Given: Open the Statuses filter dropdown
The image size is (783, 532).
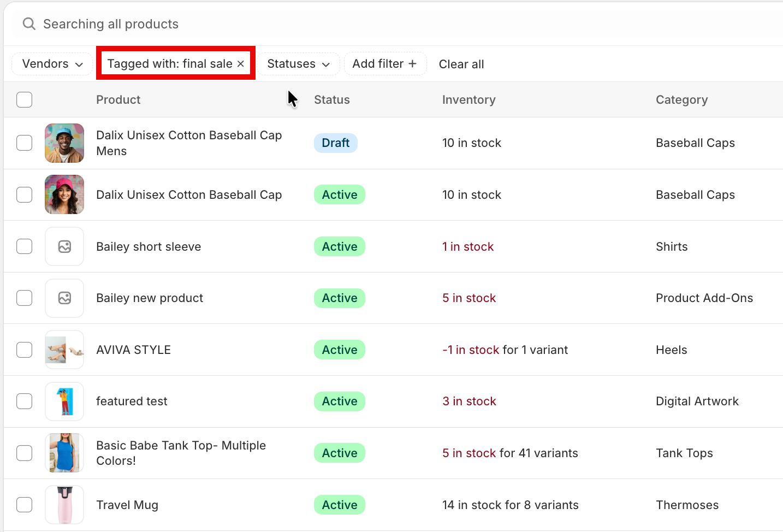Looking at the screenshot, I should [x=298, y=64].
